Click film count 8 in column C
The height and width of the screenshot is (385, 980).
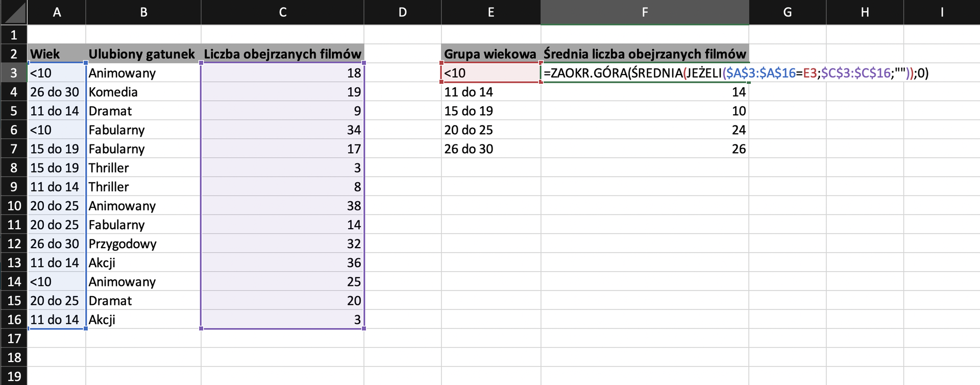coord(283,187)
